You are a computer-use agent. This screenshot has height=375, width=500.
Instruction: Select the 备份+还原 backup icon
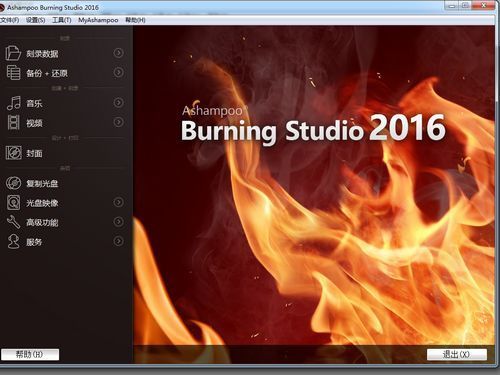[13, 73]
